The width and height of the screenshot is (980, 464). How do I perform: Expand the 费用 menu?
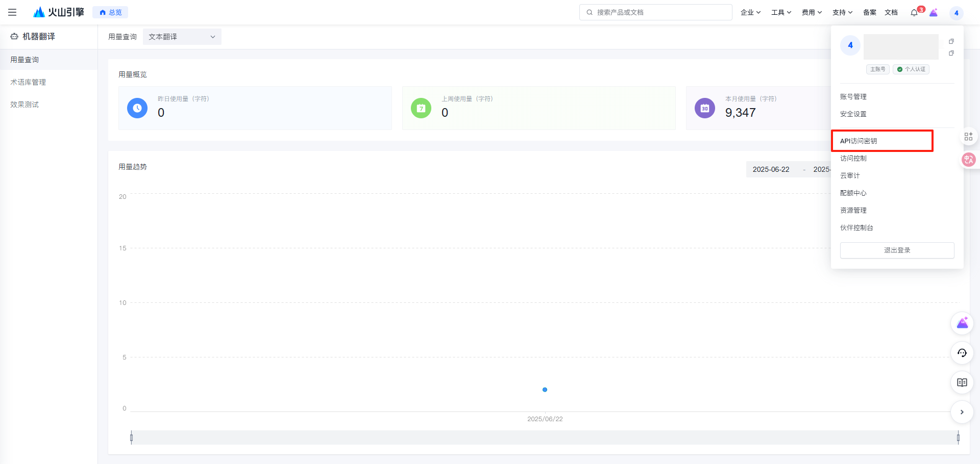[812, 12]
